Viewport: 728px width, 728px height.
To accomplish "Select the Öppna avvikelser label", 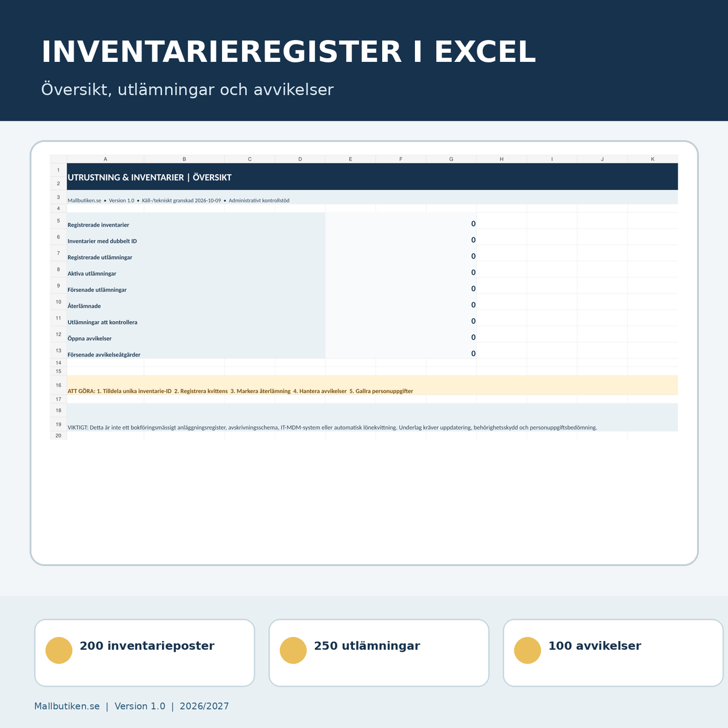I will (x=90, y=339).
